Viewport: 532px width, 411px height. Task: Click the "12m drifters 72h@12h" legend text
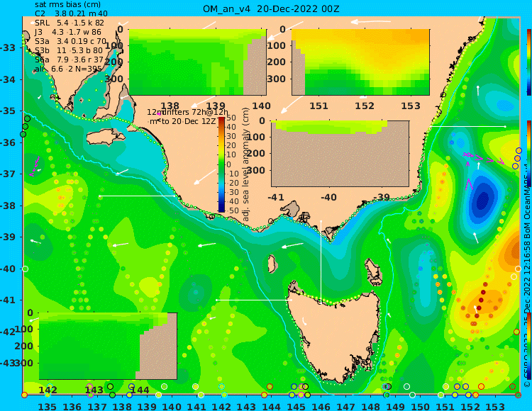point(188,112)
